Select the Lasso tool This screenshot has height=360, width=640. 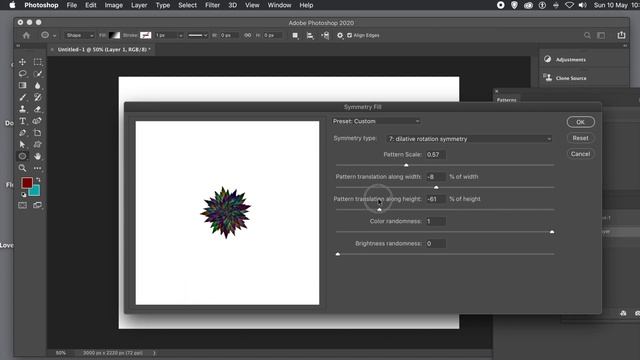pyautogui.click(x=22, y=74)
